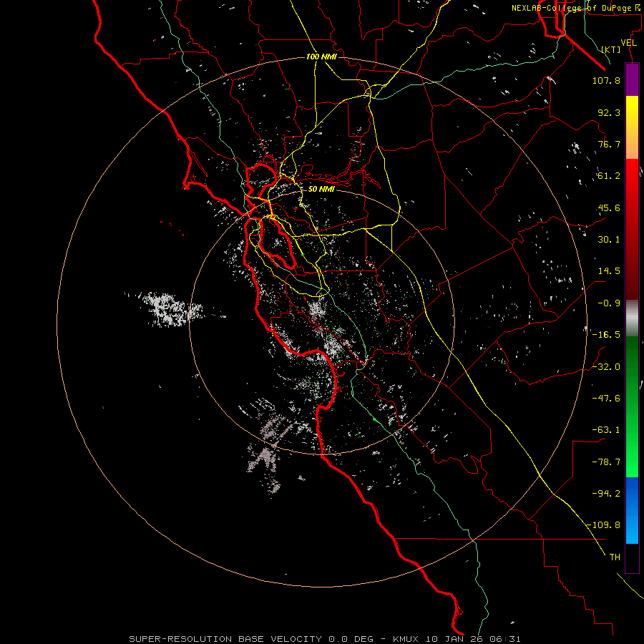The image size is (644, 644).
Task: Click the 76.7 velocity scale value
Action: click(609, 144)
